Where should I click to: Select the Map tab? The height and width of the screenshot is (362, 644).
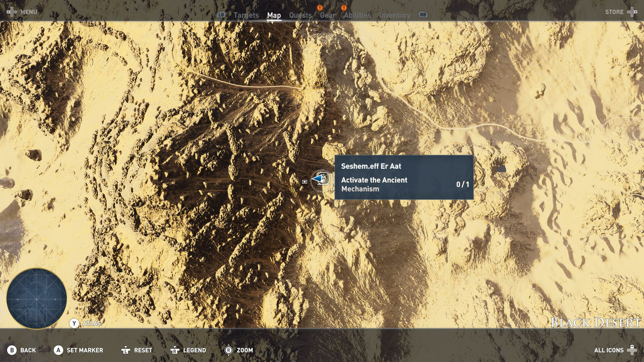[274, 15]
